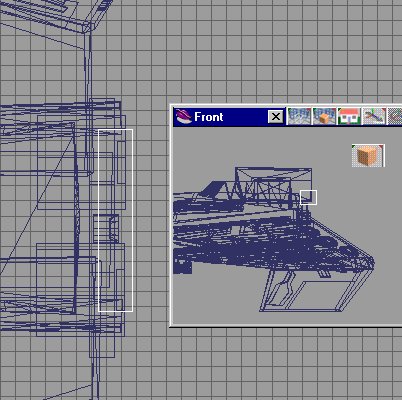Screen dimensions: 402x400
Task: Select the wireframe grid display icon
Action: pyautogui.click(x=299, y=116)
